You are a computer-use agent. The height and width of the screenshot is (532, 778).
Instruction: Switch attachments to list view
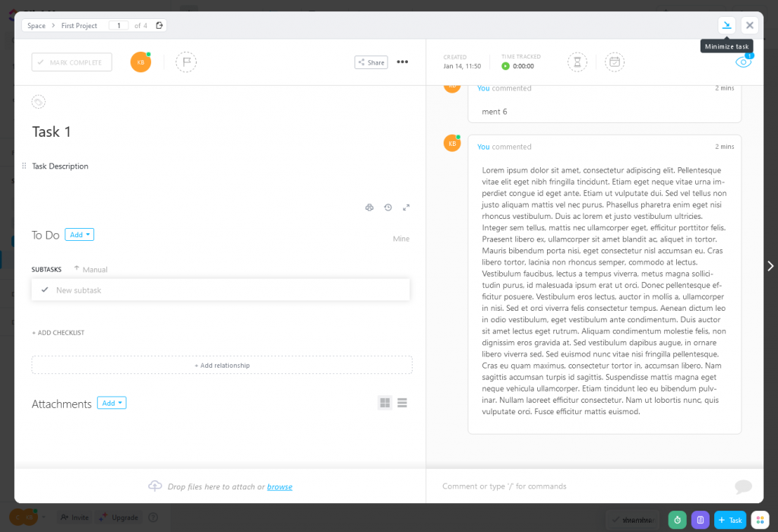[403, 403]
